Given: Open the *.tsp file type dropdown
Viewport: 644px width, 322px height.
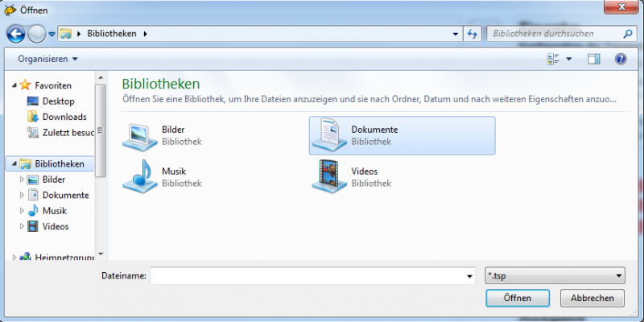Looking at the screenshot, I should tap(555, 276).
